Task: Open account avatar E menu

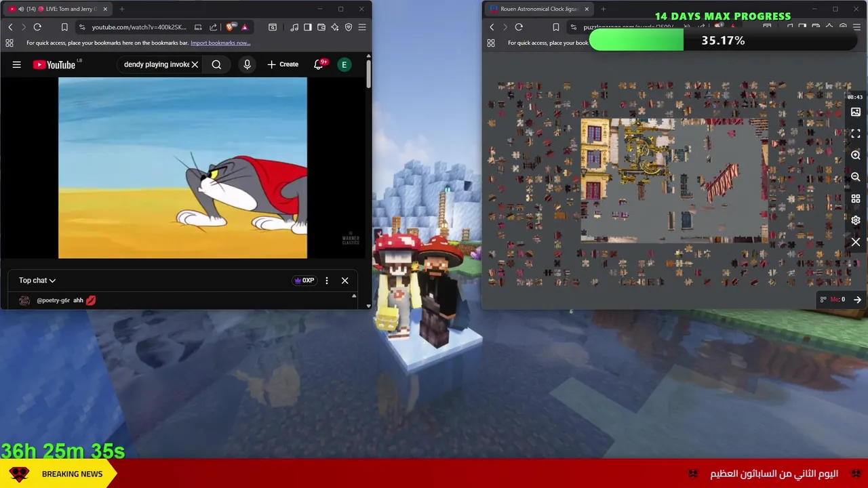Action: click(344, 64)
